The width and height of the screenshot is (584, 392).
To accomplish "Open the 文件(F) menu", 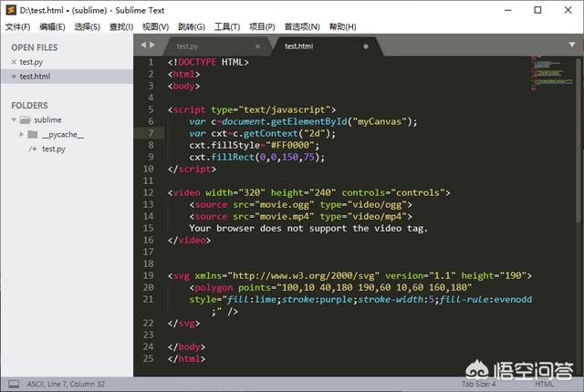I will (18, 26).
